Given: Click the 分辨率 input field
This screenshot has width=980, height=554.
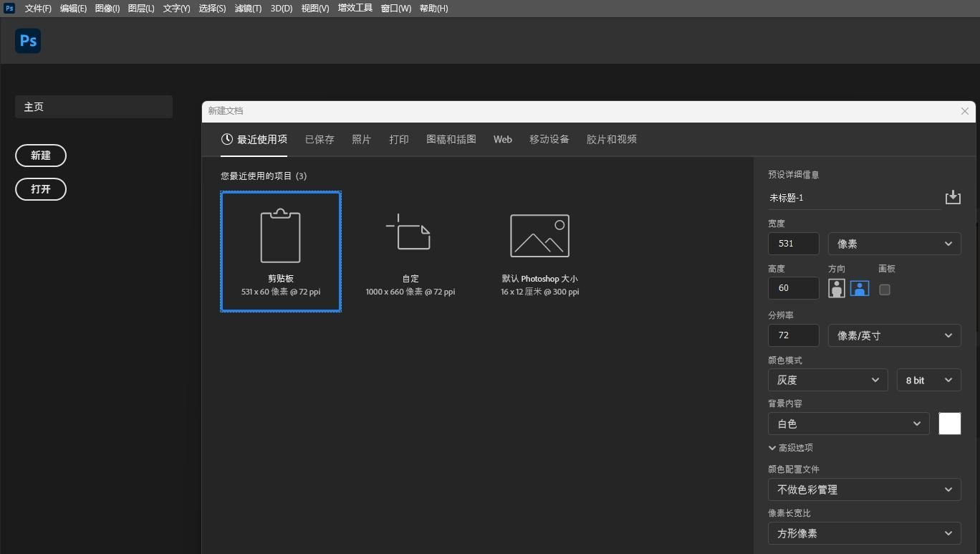Looking at the screenshot, I should pos(793,335).
